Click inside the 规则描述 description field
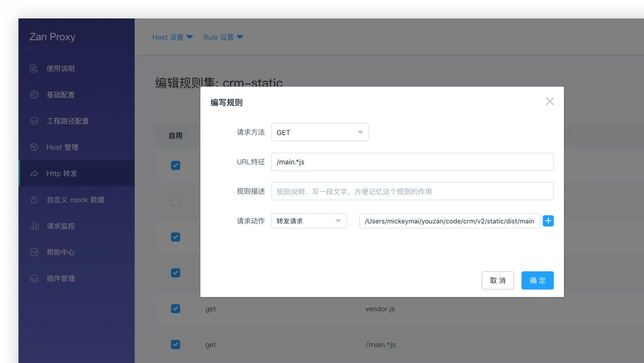The width and height of the screenshot is (644, 363). click(412, 191)
